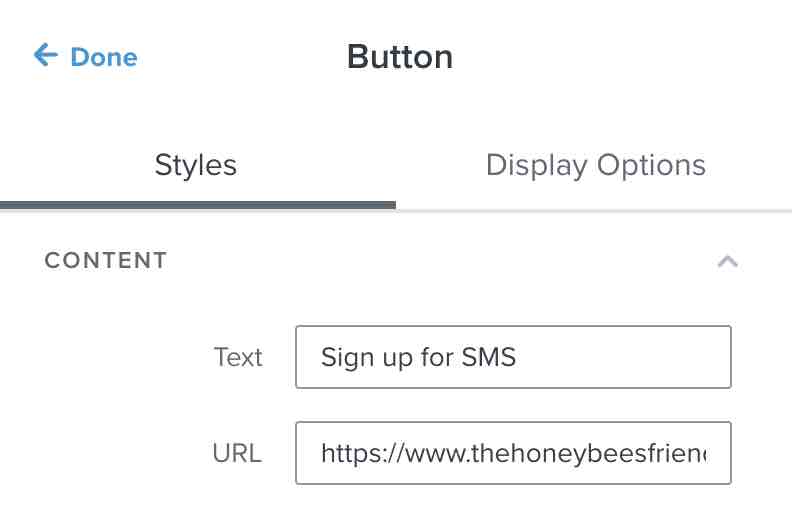Screen dimensions: 792x532
Task: Finish editing by clicking Done
Action: pos(103,57)
